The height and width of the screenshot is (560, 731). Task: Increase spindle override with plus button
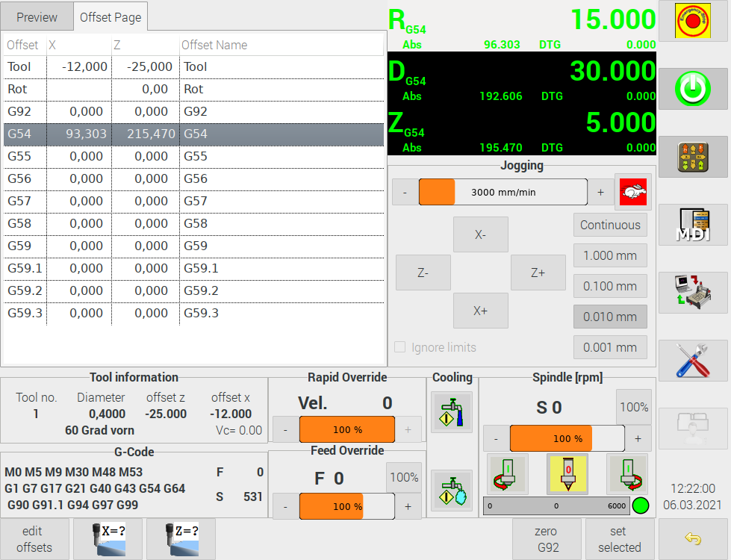(x=638, y=438)
